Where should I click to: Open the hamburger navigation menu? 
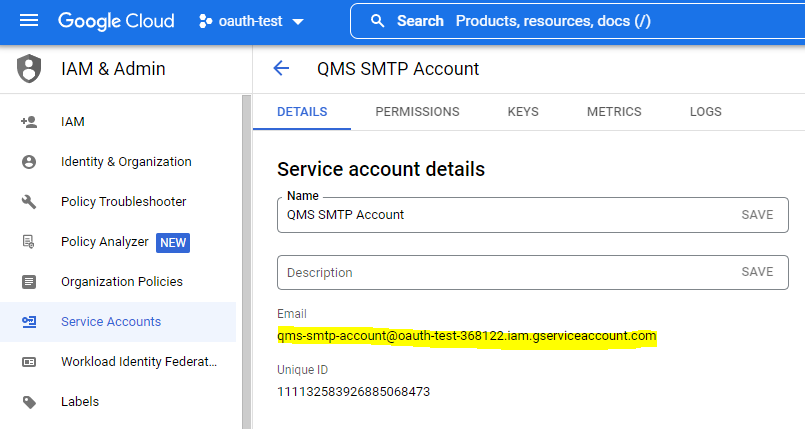[29, 21]
